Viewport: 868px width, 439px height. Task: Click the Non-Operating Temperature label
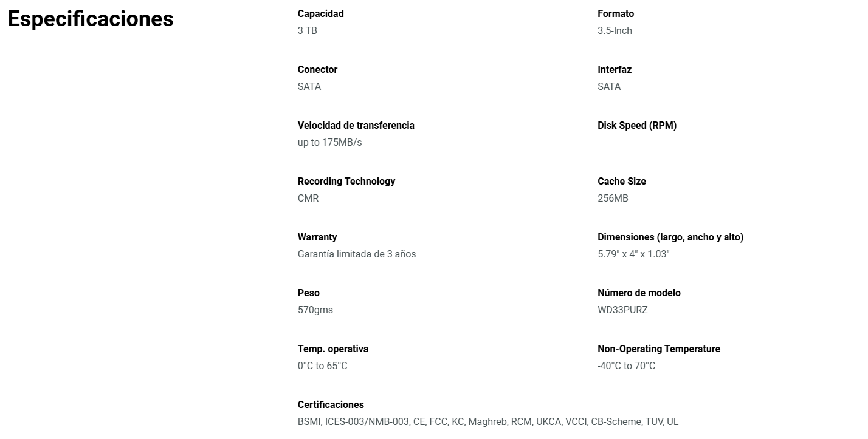tap(658, 349)
